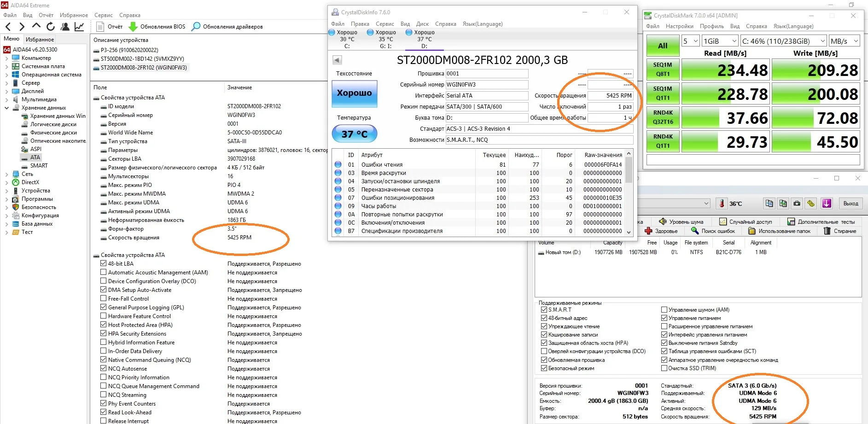
Task: Select the SMART item in AIDA64 tree
Action: point(39,166)
